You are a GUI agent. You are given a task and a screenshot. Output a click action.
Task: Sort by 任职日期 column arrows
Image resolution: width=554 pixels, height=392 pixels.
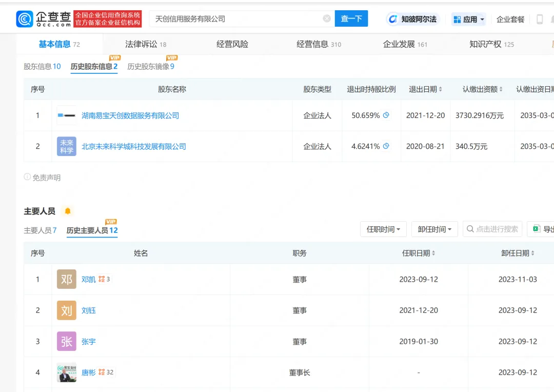(x=433, y=253)
